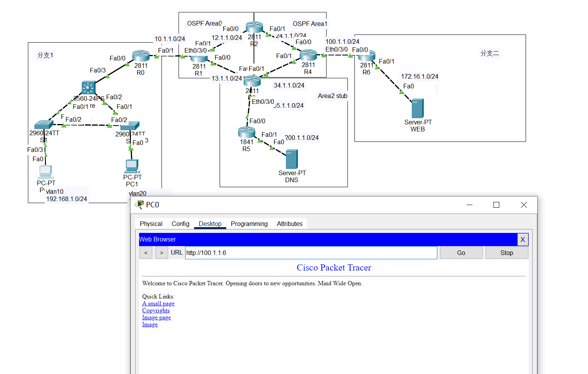The image size is (588, 374).
Task: Open the PC0 computer device
Action: coord(46,172)
